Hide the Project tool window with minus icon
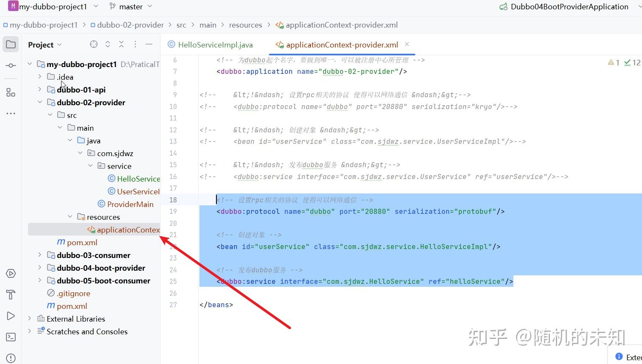642x364 pixels. [149, 44]
